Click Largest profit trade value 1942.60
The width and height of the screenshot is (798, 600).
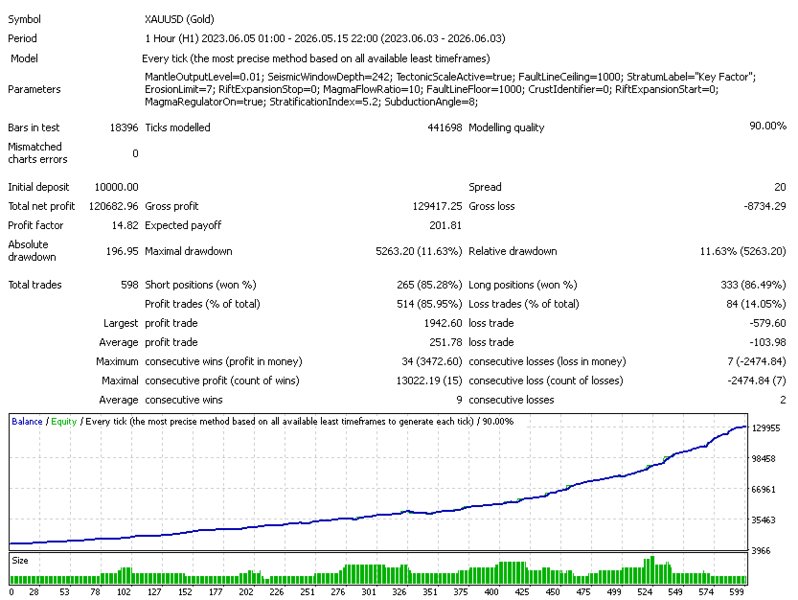[443, 323]
